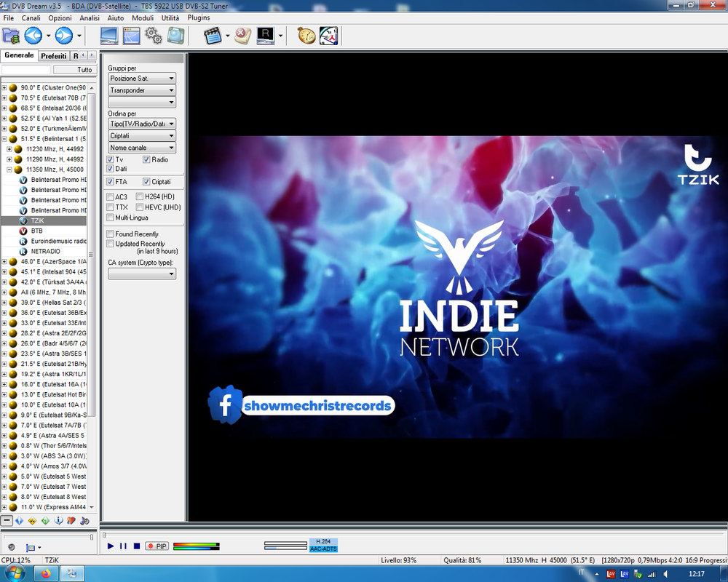This screenshot has height=582, width=728.
Task: Play the stream with the play button
Action: (111, 546)
